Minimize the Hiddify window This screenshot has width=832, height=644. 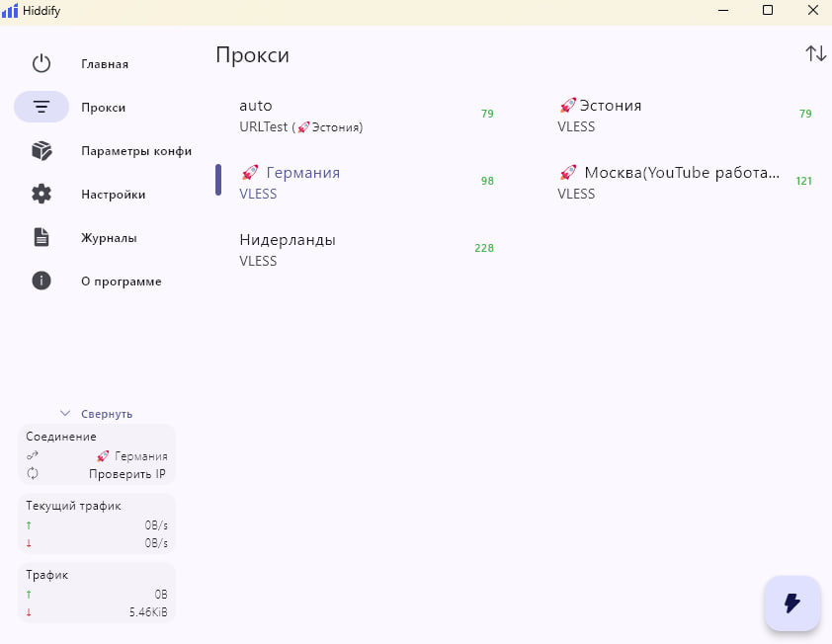[722, 10]
